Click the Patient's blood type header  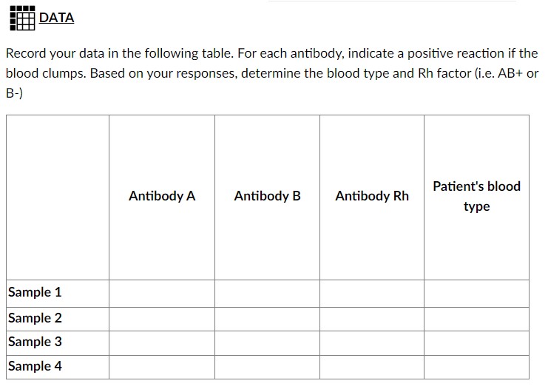(x=477, y=196)
